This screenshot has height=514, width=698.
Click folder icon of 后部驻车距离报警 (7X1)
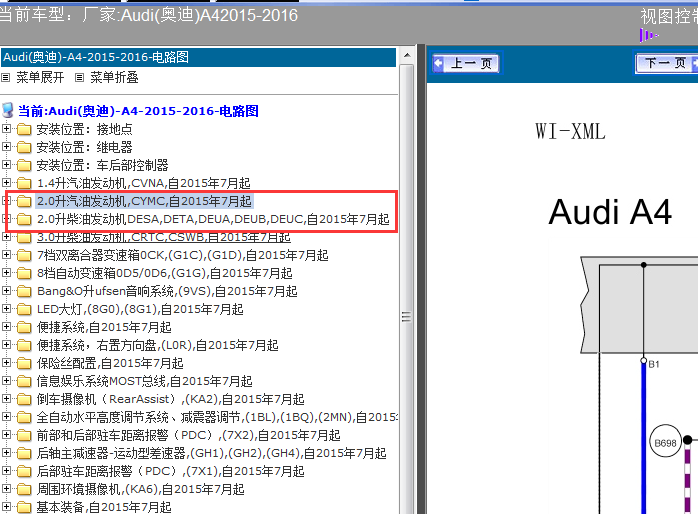point(24,471)
